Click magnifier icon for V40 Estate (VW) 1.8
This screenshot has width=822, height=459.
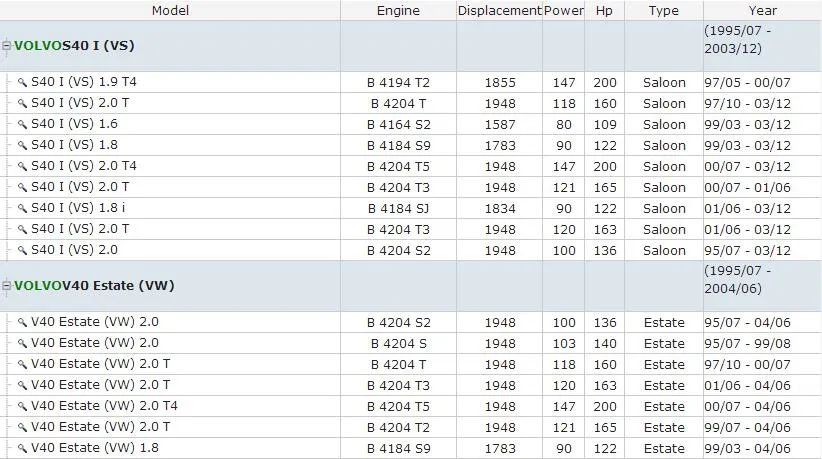[x=22, y=448]
